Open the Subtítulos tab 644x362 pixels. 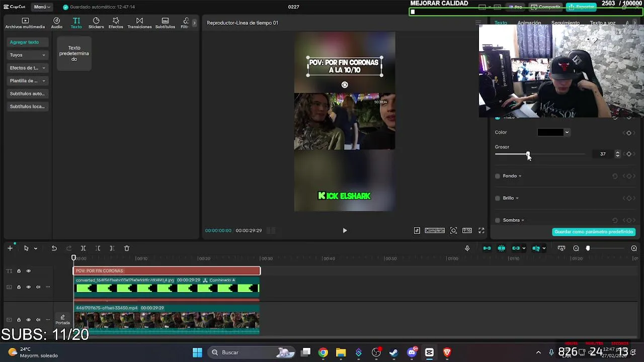165,23
